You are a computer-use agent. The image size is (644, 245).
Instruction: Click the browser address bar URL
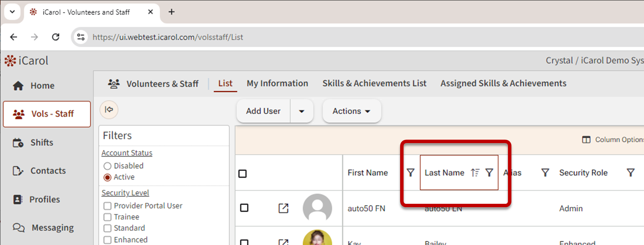pyautogui.click(x=168, y=37)
